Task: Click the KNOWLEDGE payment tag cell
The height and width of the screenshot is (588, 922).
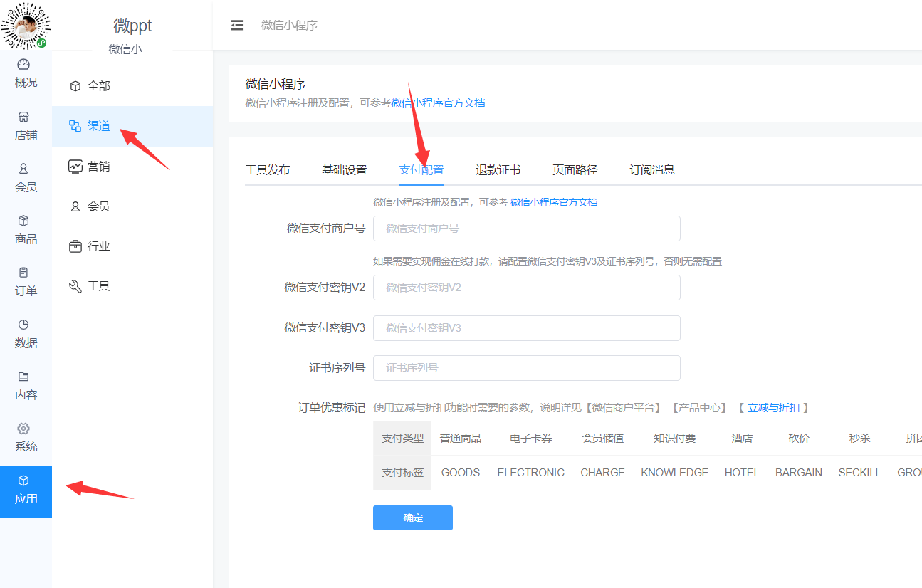Action: click(675, 473)
